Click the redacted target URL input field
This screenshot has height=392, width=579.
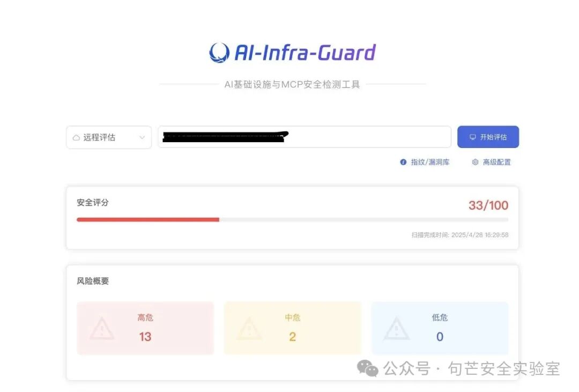(x=305, y=137)
